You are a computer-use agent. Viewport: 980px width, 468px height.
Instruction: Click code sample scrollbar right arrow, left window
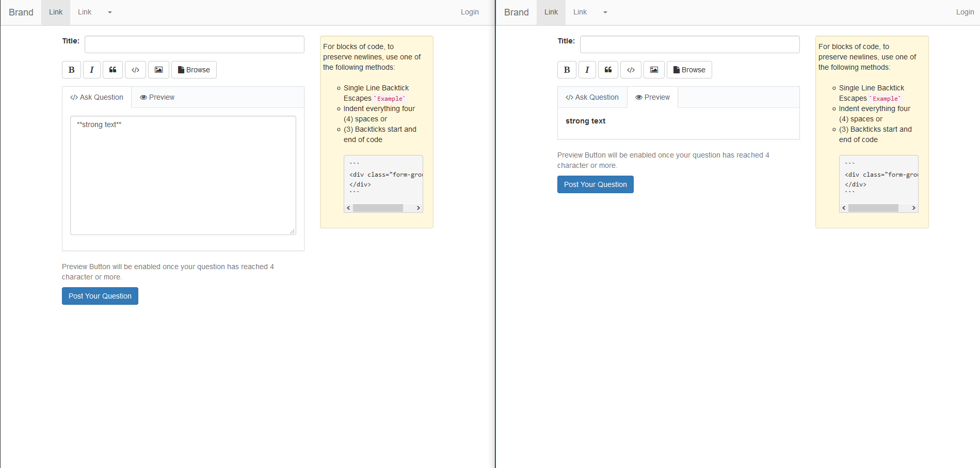[418, 208]
